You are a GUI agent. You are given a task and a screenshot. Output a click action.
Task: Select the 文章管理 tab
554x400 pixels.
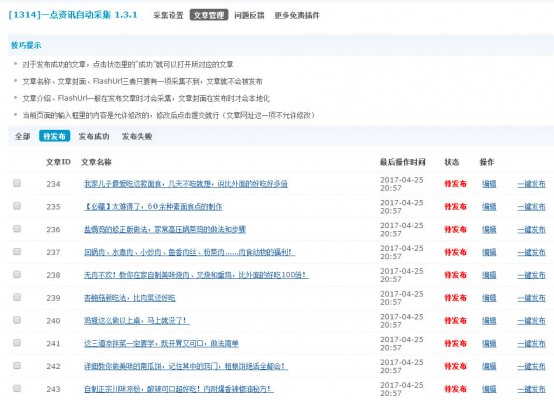pyautogui.click(x=209, y=15)
